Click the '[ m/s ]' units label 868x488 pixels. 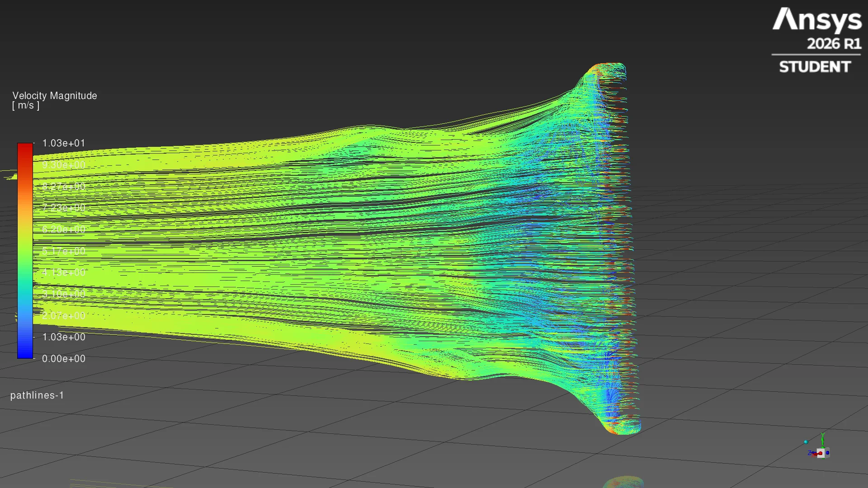26,106
